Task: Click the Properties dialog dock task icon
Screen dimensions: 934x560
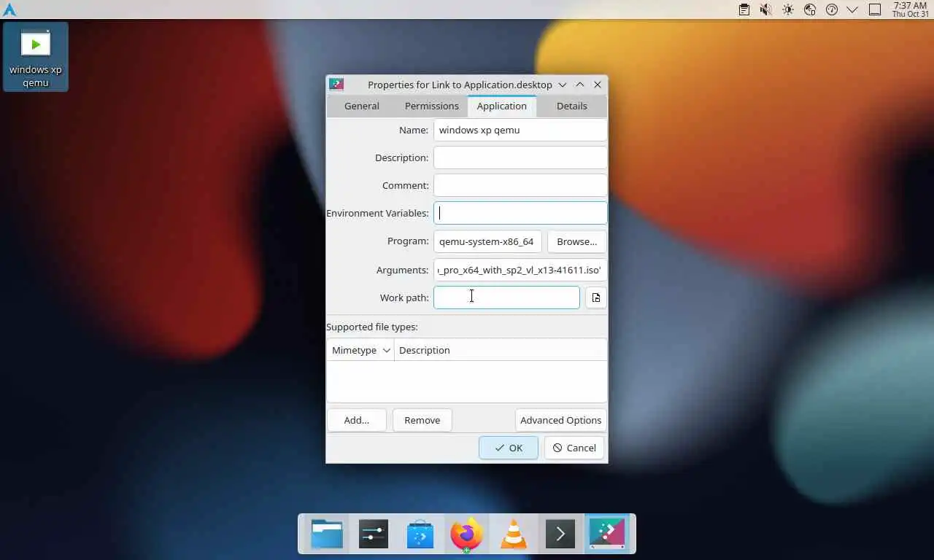Action: (x=607, y=534)
